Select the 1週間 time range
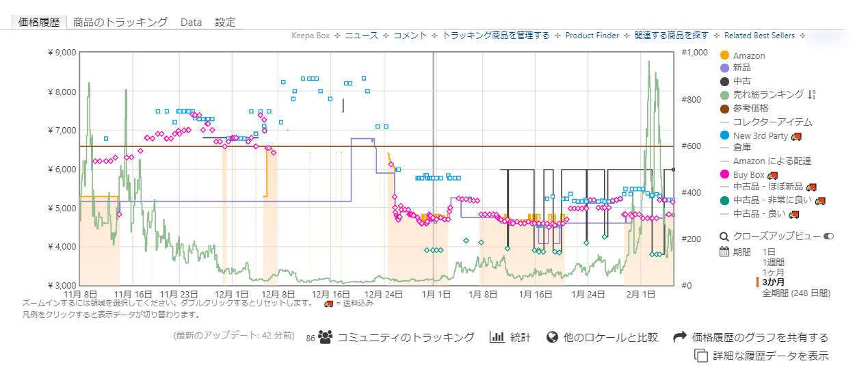 tap(774, 262)
